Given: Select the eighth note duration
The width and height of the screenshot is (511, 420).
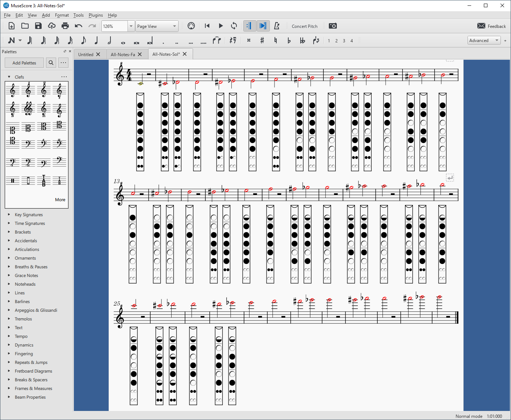Looking at the screenshot, I should 83,41.
